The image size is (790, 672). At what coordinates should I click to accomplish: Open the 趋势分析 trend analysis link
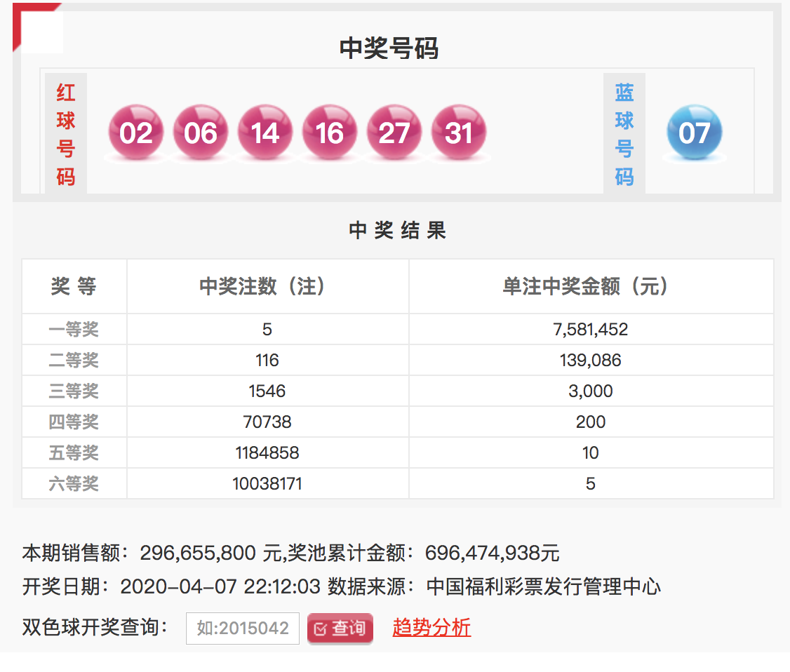coord(431,627)
